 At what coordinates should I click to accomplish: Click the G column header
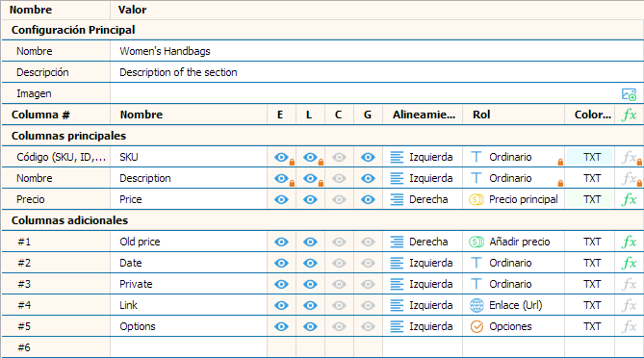point(368,115)
